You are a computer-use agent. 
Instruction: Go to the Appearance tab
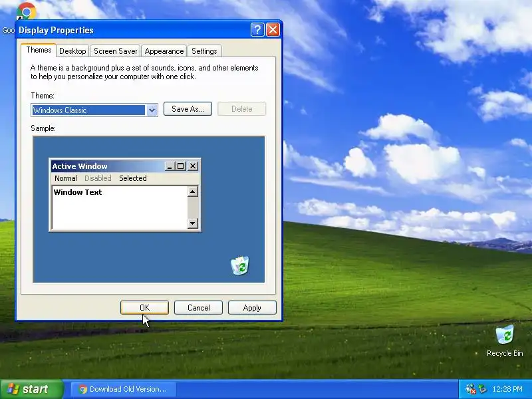point(164,51)
